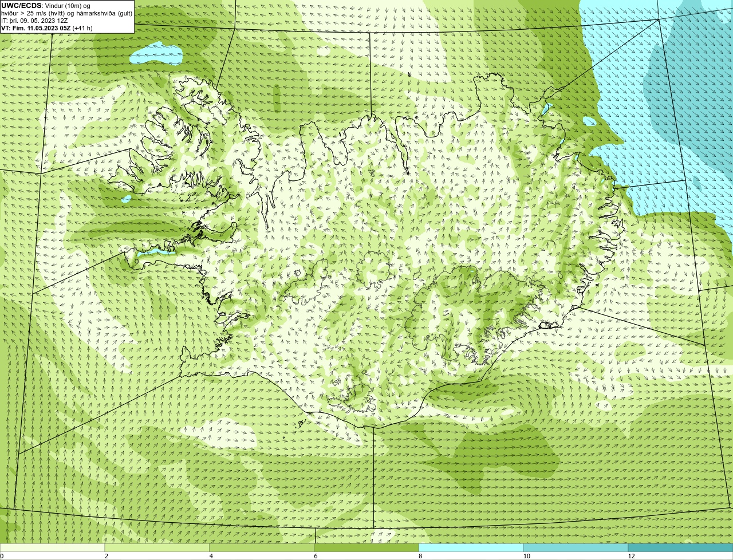
Task: Click the 10–12 m/s turquoise legend segment
Action: pyautogui.click(x=576, y=548)
